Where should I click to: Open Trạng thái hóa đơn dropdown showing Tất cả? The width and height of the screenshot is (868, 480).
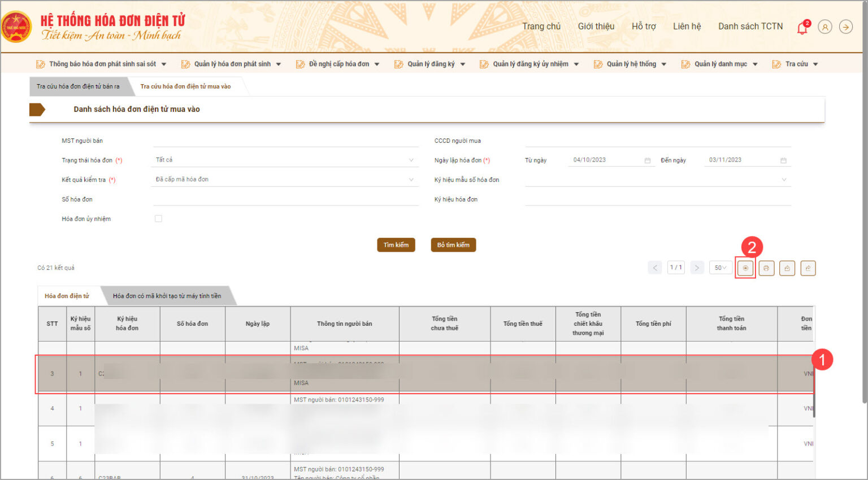click(285, 160)
